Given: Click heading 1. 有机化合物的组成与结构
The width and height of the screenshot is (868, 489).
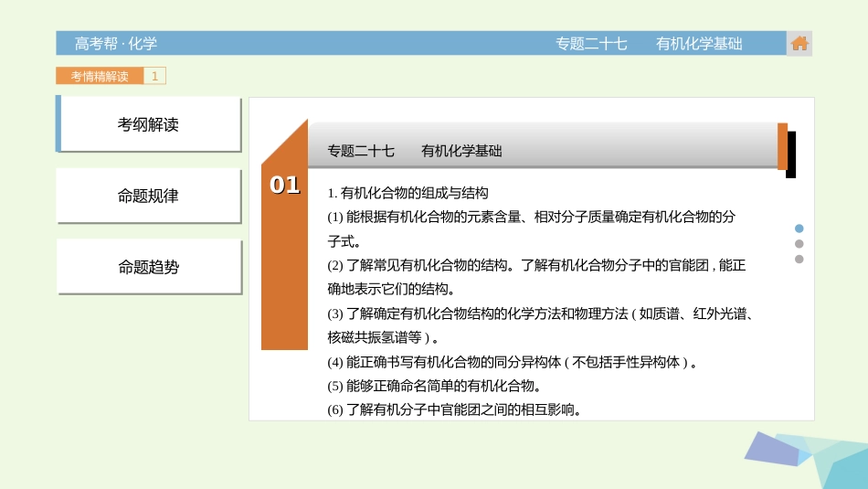Looking at the screenshot, I should click(x=408, y=193).
